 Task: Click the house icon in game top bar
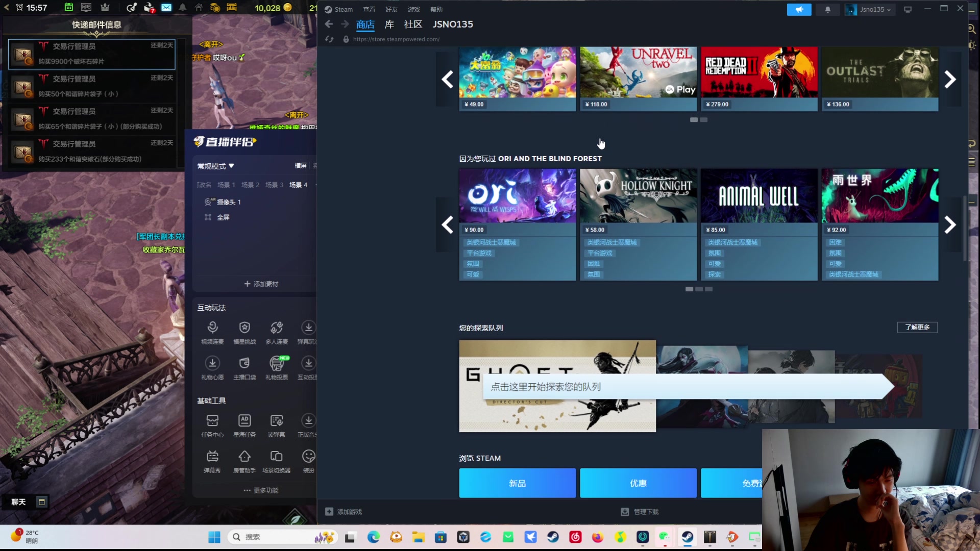[x=199, y=8]
